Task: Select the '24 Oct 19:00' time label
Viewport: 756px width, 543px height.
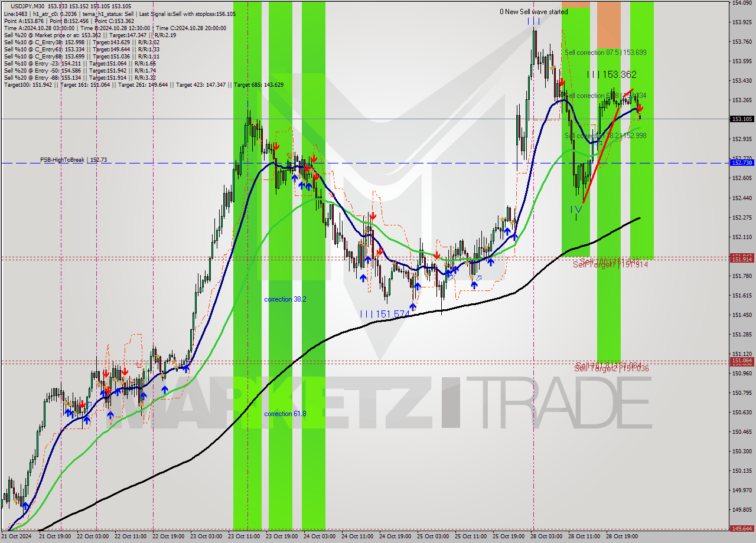Action: 395,537
